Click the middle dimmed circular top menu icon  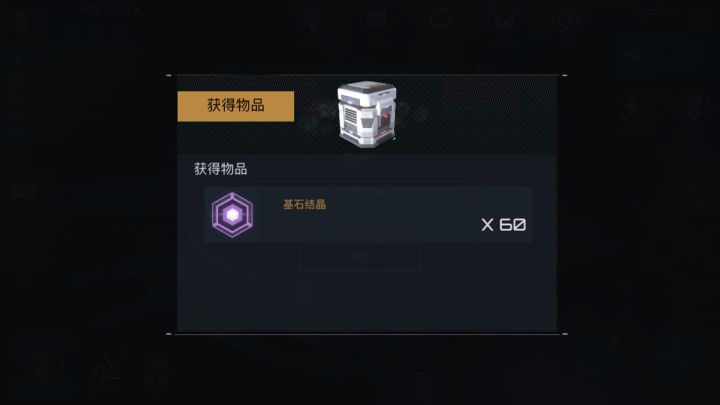(441, 19)
